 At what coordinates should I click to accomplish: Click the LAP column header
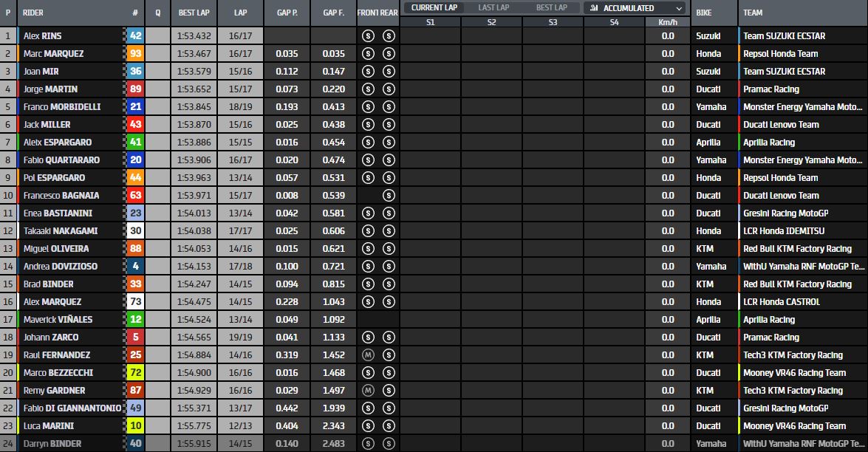pos(240,13)
